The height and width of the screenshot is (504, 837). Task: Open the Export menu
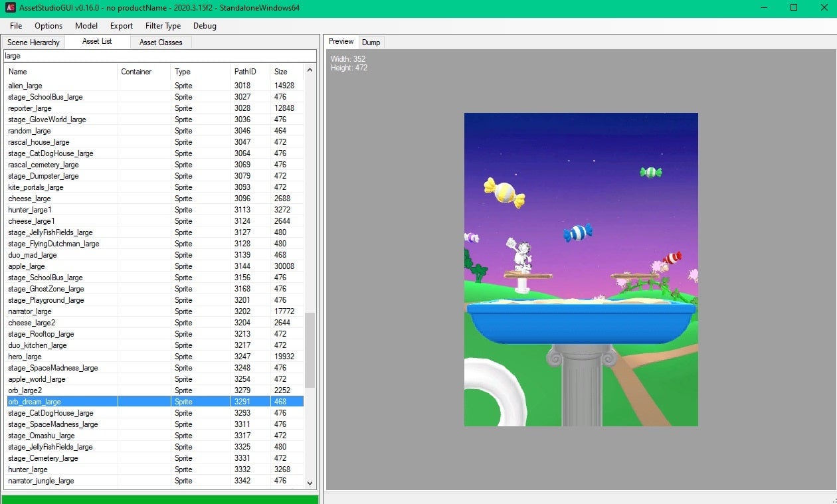click(x=121, y=26)
